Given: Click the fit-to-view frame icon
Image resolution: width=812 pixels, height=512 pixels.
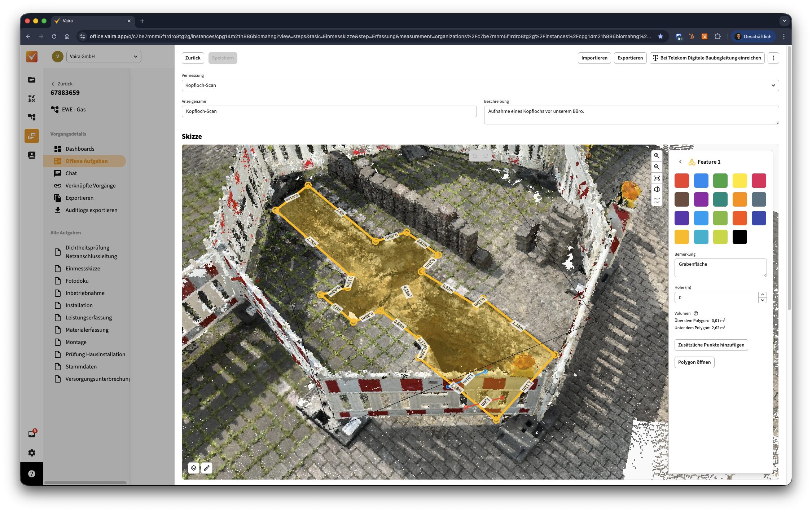Looking at the screenshot, I should pyautogui.click(x=657, y=178).
